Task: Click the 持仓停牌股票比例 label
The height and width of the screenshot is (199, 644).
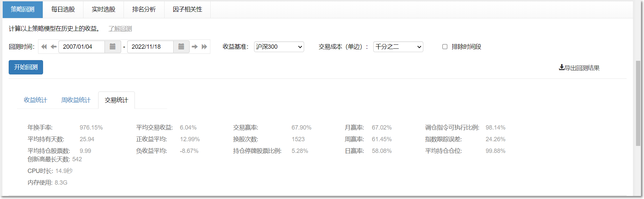Action: tap(257, 151)
